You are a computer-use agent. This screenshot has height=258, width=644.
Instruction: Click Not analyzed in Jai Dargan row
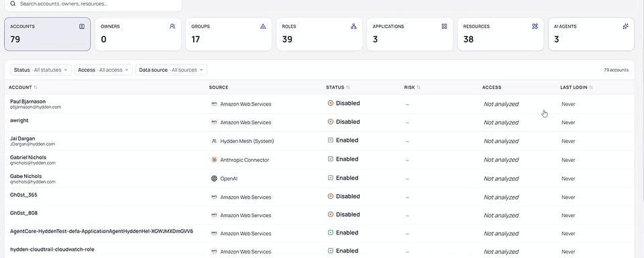(501, 141)
